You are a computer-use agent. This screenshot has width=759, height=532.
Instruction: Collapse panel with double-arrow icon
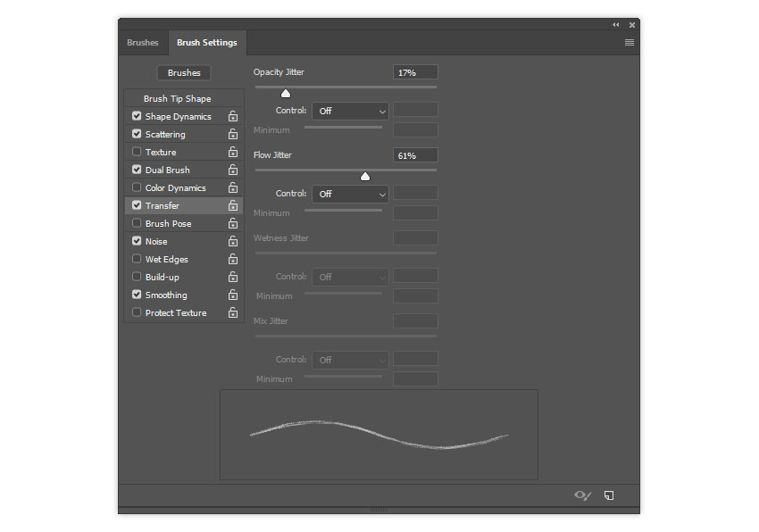616,25
